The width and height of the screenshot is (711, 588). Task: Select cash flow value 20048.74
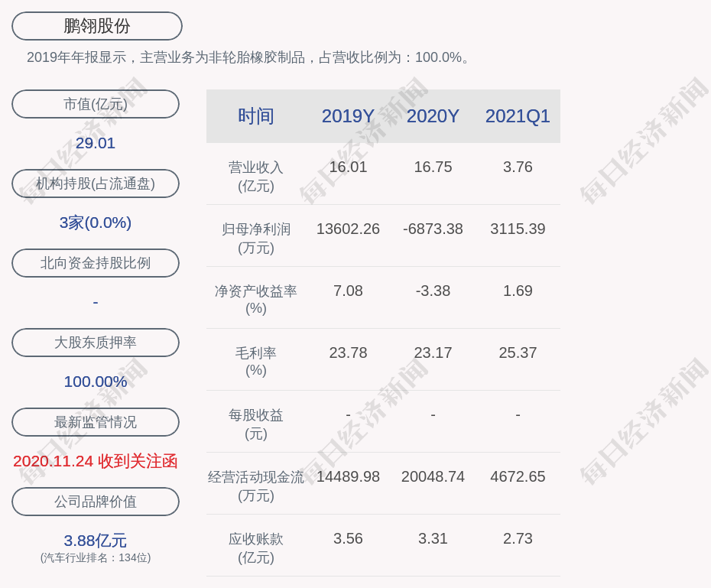433,476
